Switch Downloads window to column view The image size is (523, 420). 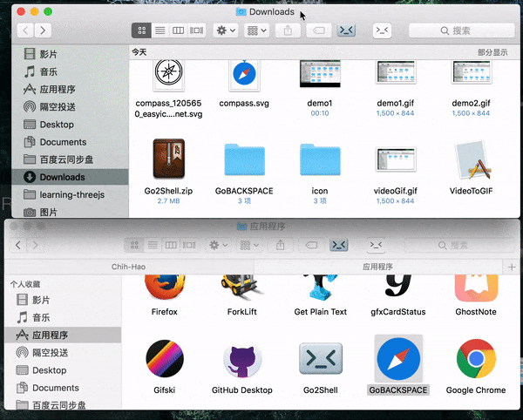pyautogui.click(x=178, y=30)
